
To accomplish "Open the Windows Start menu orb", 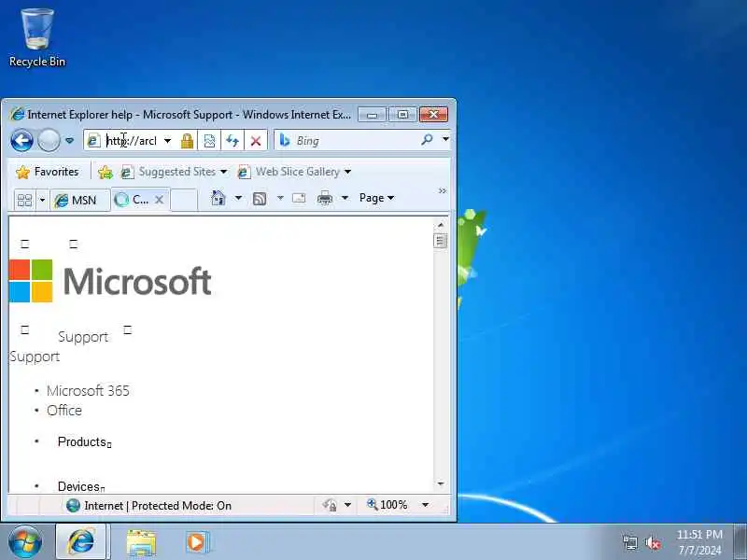I will tap(25, 542).
